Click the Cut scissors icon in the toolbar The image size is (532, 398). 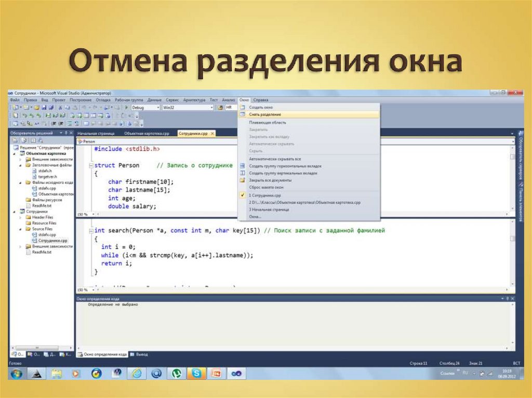60,107
